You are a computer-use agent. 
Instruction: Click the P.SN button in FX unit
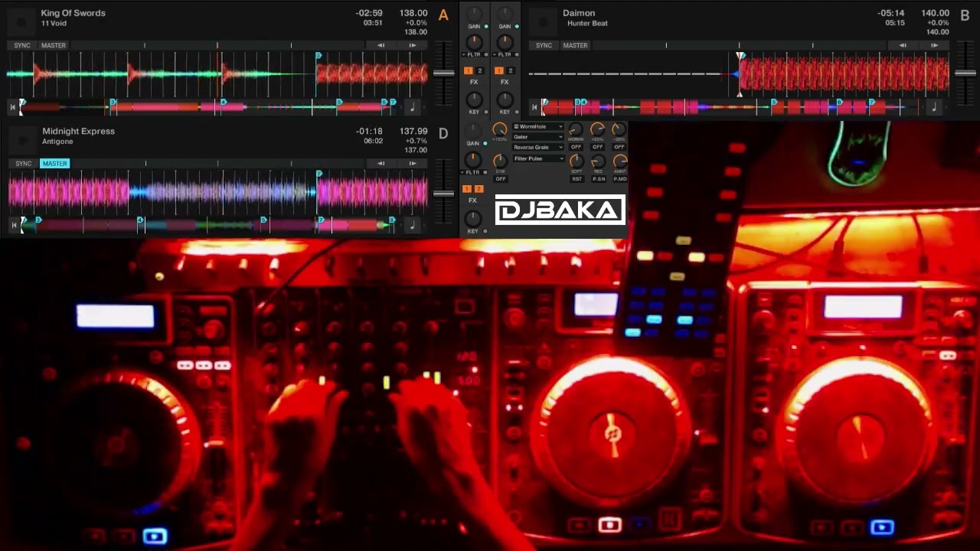tap(599, 179)
